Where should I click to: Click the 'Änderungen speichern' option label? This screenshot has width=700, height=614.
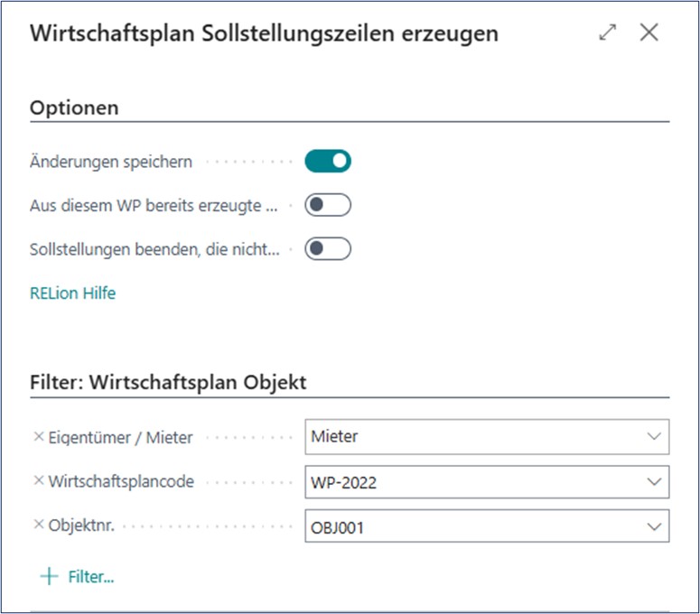pos(111,163)
